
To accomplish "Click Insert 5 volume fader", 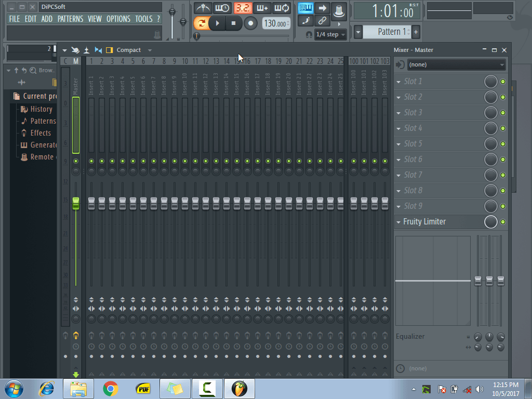I will (x=133, y=204).
